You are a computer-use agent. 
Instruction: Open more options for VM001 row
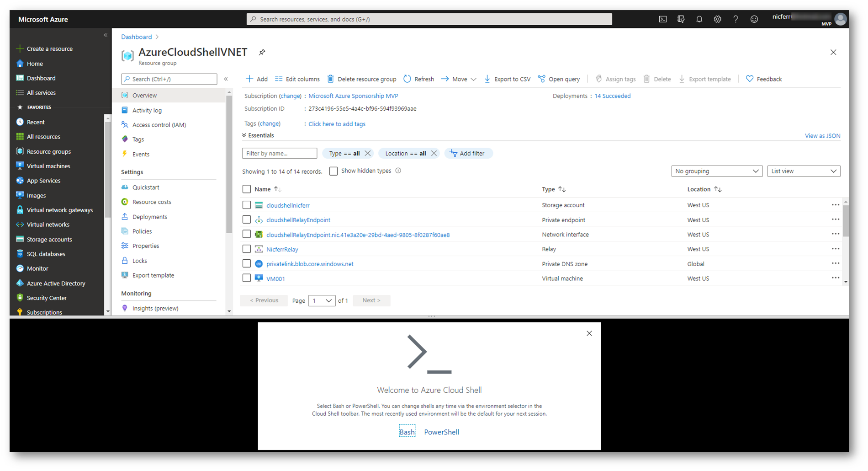tap(836, 278)
